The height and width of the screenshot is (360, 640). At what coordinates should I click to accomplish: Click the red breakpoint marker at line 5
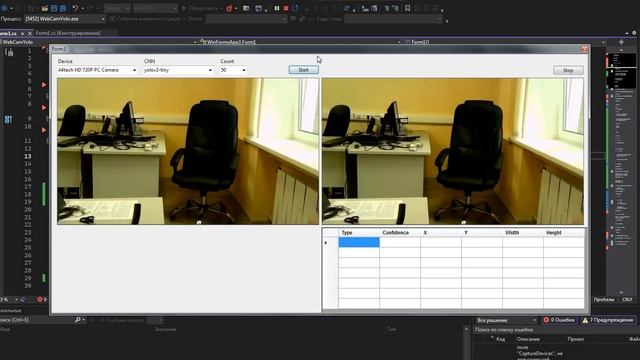click(44, 85)
